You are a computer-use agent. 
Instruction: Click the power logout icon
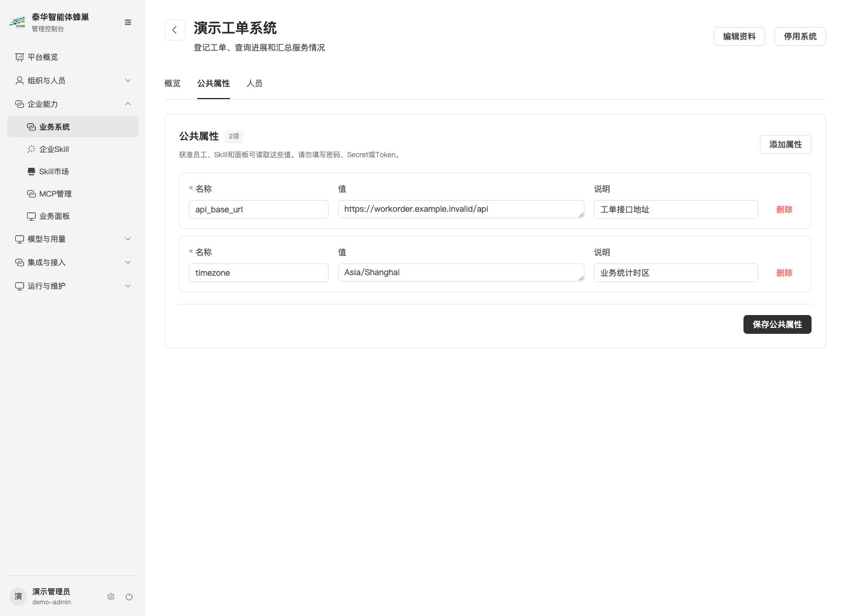(129, 597)
